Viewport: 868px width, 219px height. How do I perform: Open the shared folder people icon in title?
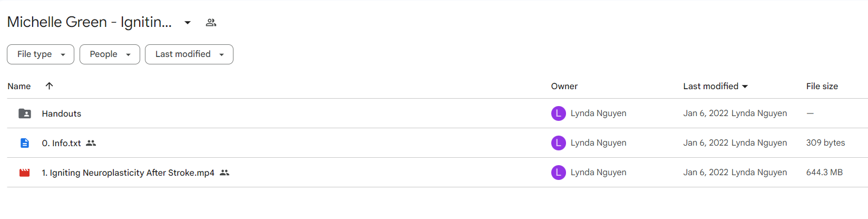211,23
